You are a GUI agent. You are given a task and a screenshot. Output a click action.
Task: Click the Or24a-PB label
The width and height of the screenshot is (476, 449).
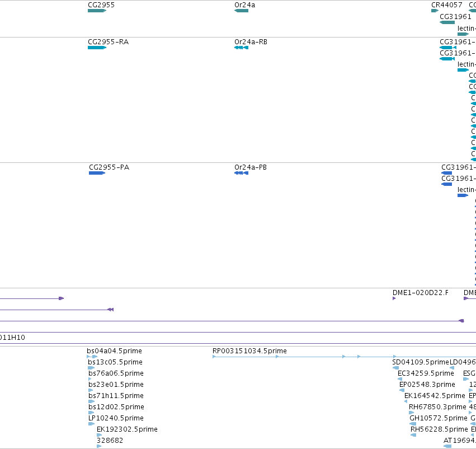point(251,167)
